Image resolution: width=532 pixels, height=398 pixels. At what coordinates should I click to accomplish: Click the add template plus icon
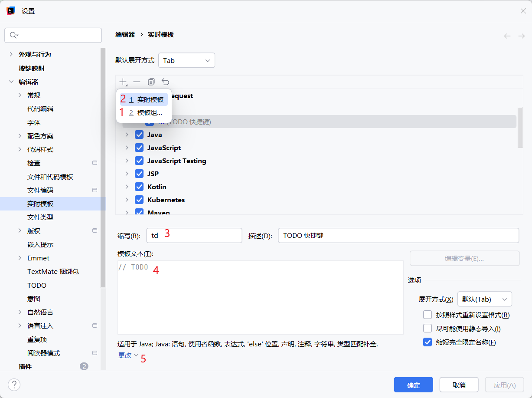pos(124,82)
